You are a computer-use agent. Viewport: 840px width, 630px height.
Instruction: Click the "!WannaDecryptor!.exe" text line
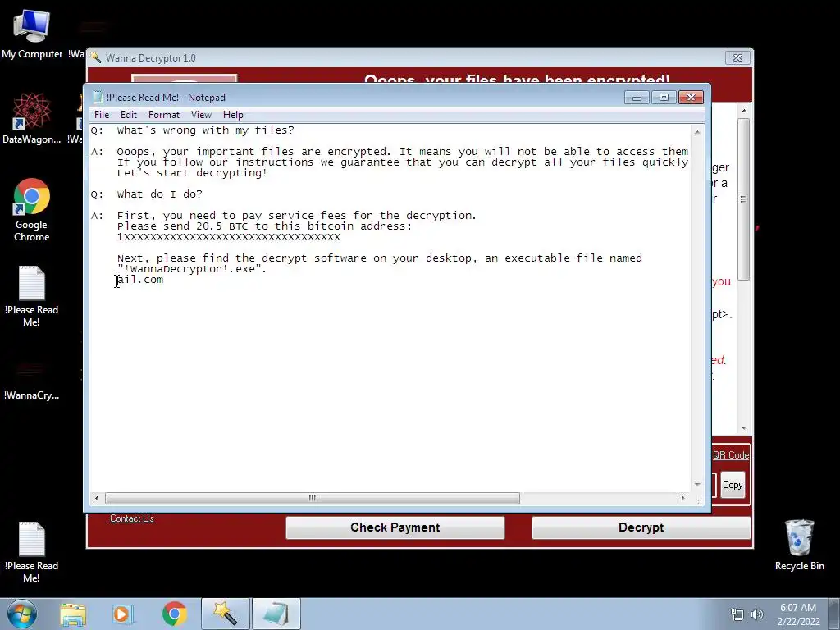(x=192, y=269)
